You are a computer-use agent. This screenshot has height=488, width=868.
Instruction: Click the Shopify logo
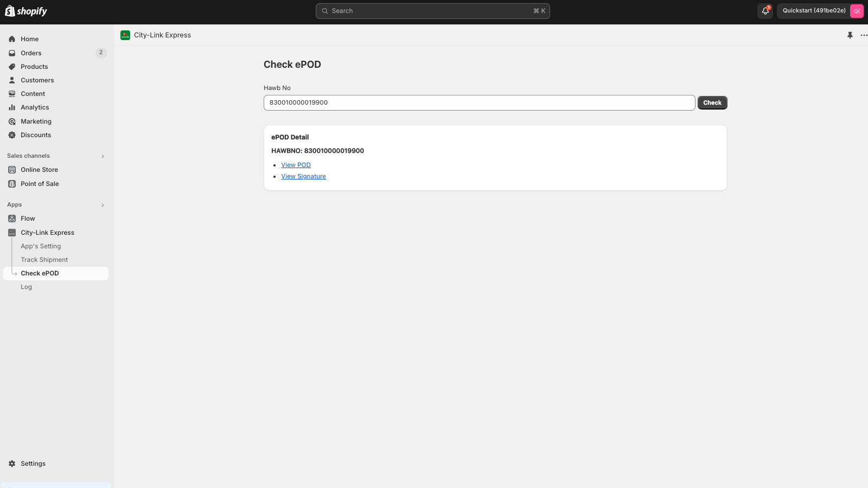(x=25, y=11)
